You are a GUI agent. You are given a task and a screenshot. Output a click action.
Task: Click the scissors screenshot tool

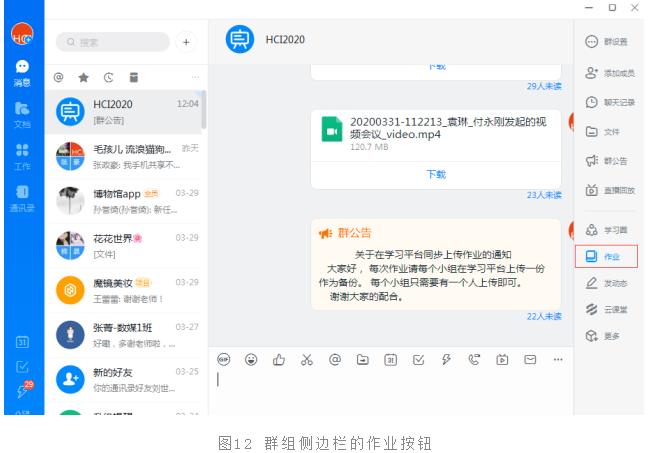(x=307, y=360)
